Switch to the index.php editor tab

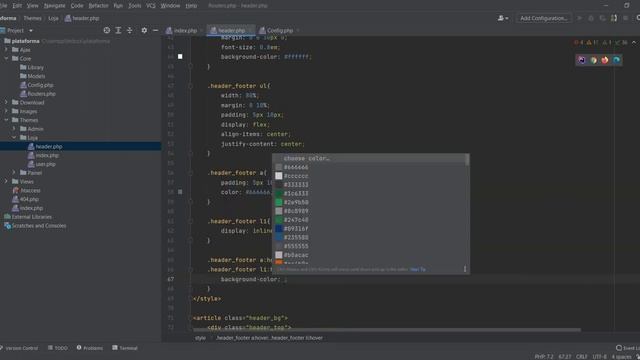click(x=183, y=31)
